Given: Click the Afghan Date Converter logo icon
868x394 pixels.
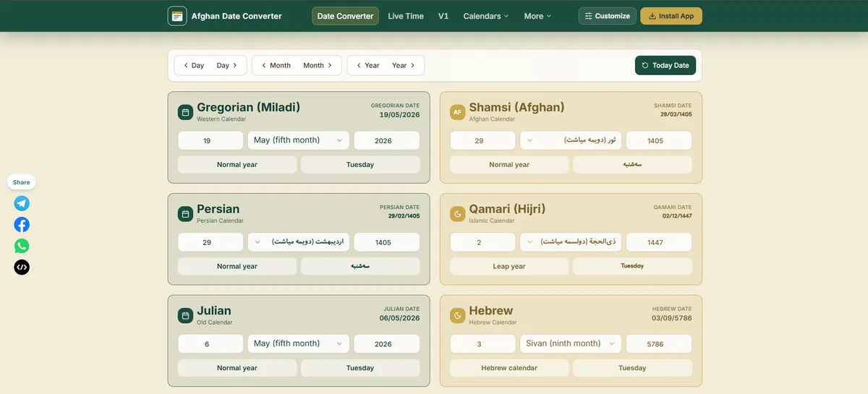Looking at the screenshot, I should [x=177, y=16].
